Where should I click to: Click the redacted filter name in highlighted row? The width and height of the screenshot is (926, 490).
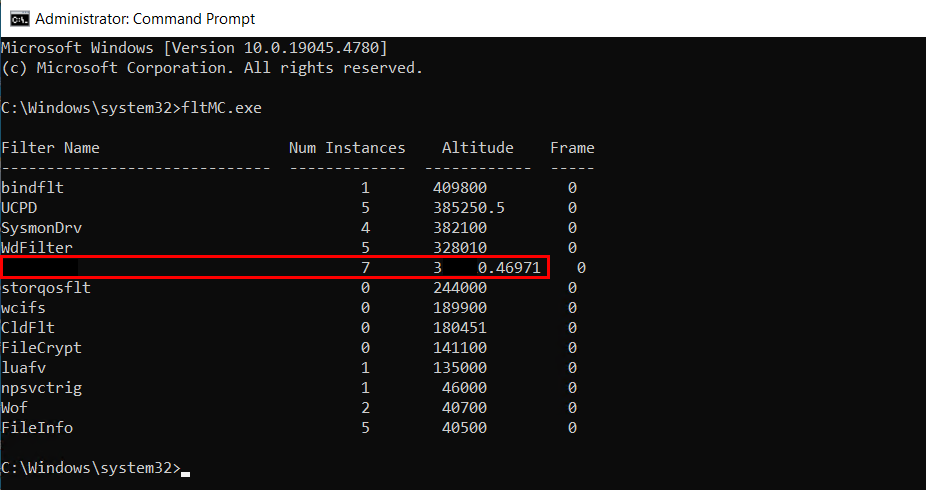[42, 268]
